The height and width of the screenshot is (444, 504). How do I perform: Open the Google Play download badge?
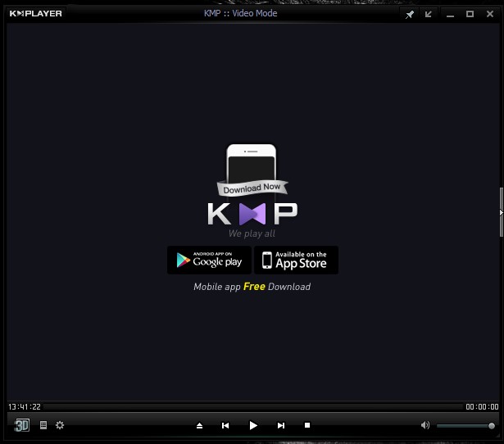pos(209,260)
